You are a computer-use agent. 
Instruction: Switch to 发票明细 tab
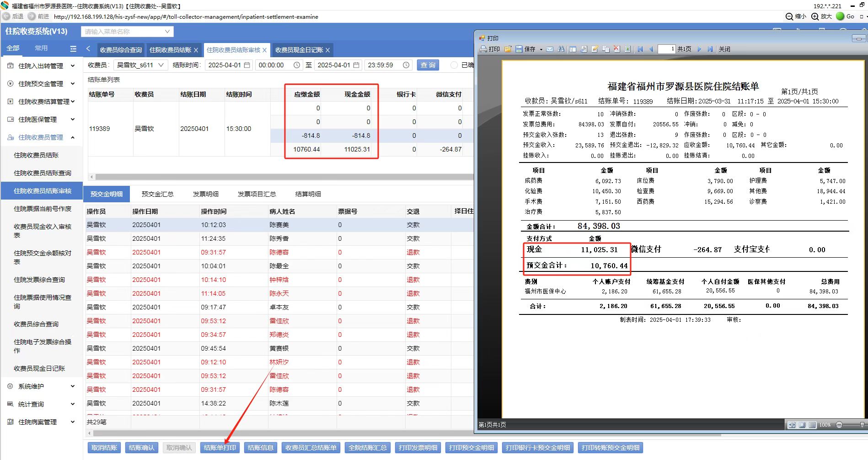click(x=206, y=194)
